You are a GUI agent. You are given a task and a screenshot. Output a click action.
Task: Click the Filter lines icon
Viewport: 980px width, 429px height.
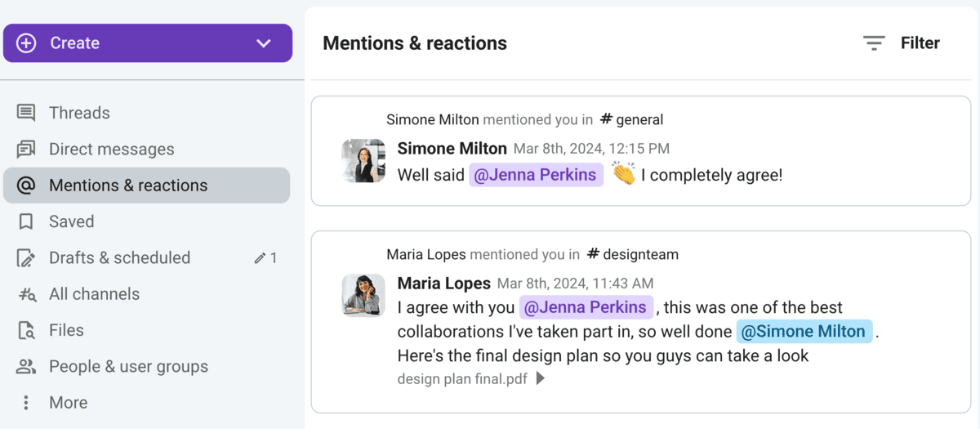point(874,43)
